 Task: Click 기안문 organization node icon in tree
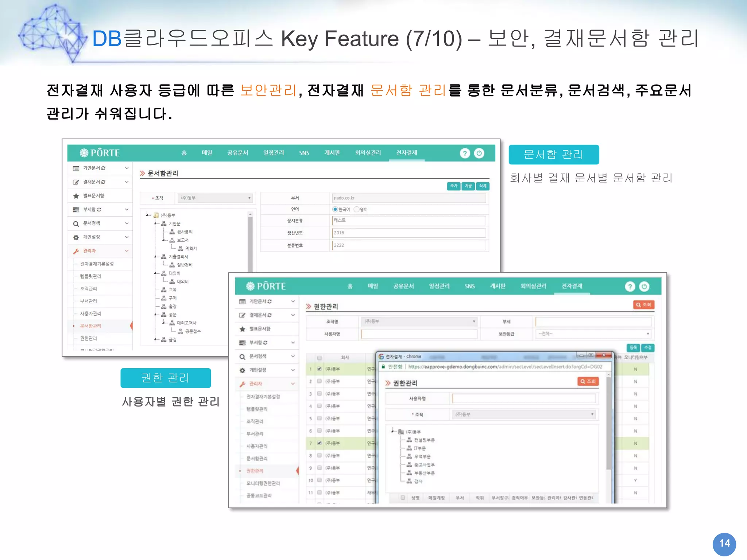(x=164, y=223)
